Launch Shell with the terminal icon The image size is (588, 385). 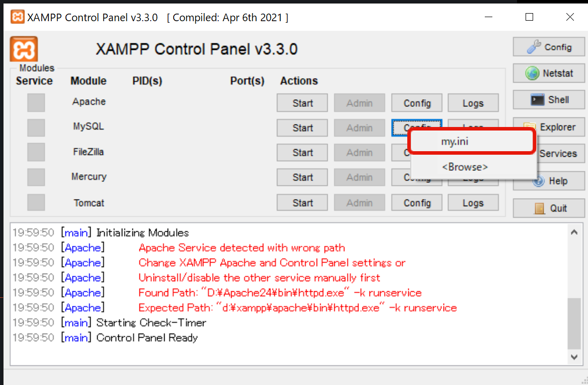(549, 100)
